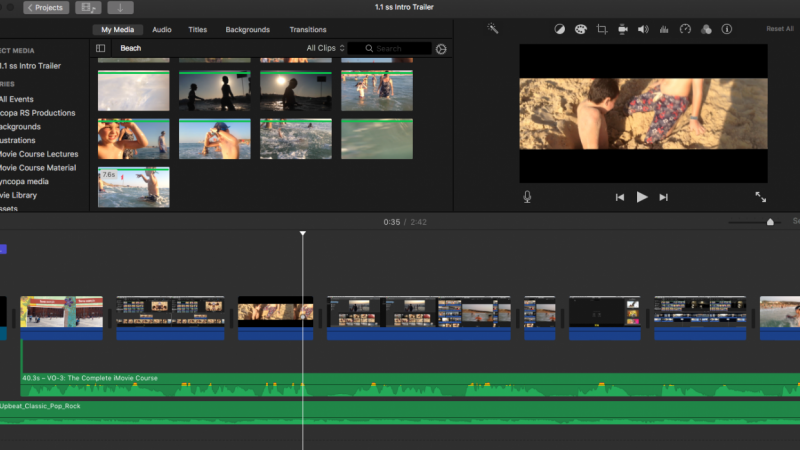
Task: Select the green underwater clip
Action: (x=377, y=139)
